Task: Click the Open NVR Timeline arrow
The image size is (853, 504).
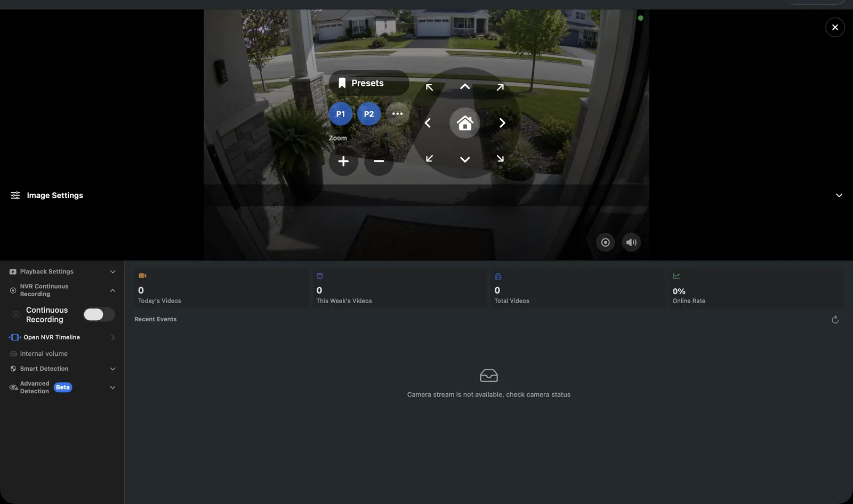Action: [112, 337]
